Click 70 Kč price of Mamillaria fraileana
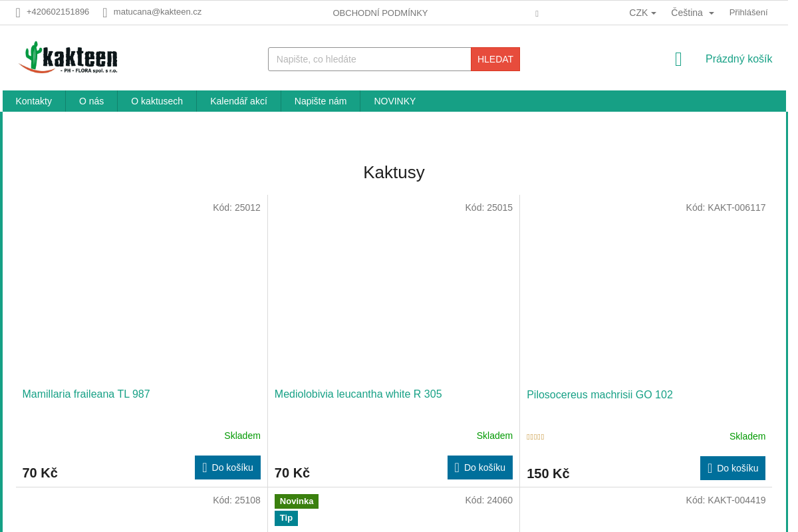This screenshot has height=532, width=798. 40,473
